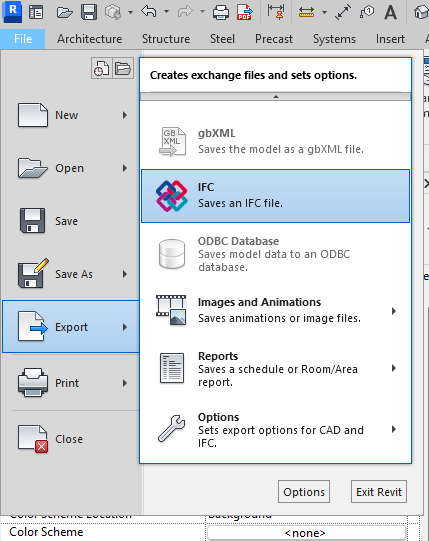Viewport: 429px width, 541px height.
Task: Click the 'Color Scheme' property label
Action: click(x=46, y=532)
